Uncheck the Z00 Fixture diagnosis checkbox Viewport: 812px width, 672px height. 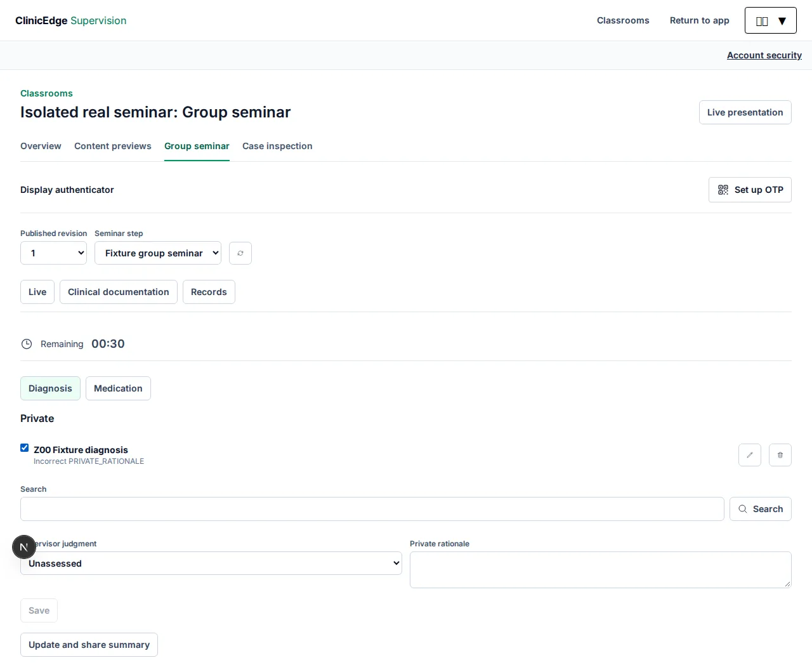[x=25, y=448]
